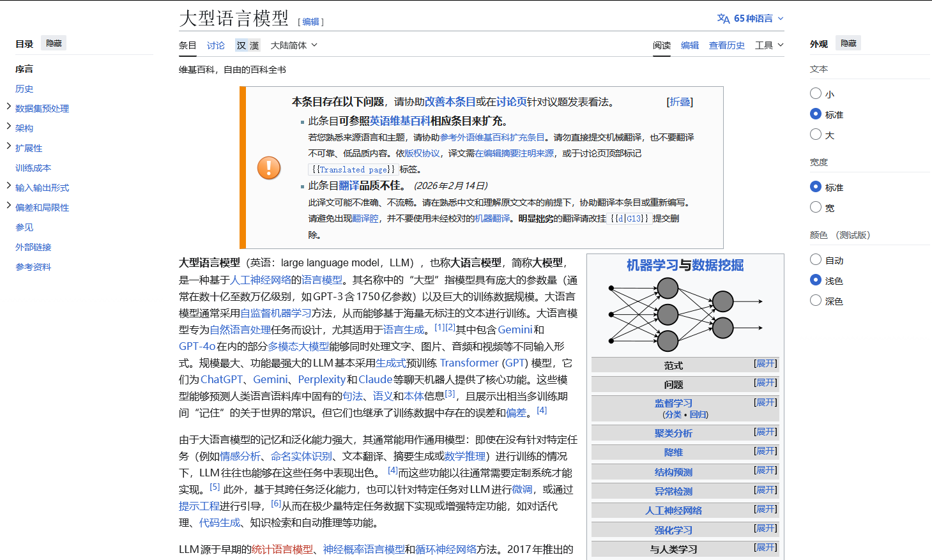
Task: Open the 翻译腔 link in notice
Action: tap(365, 218)
